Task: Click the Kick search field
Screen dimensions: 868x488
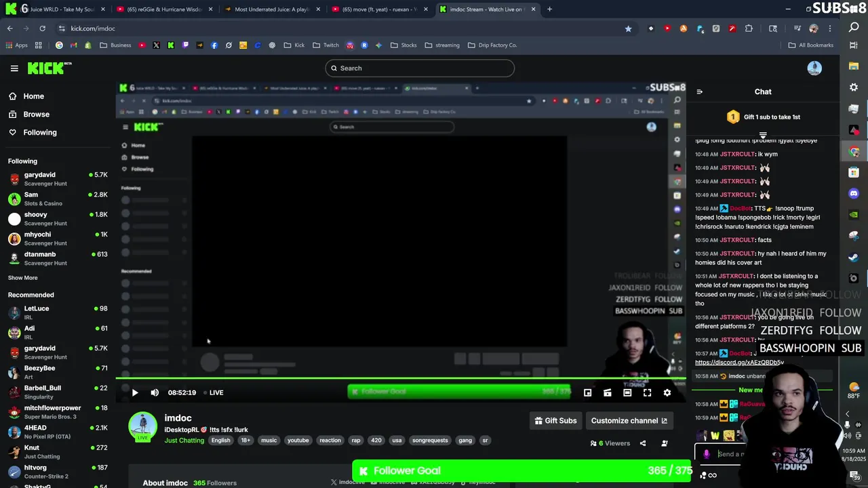Action: 420,68
